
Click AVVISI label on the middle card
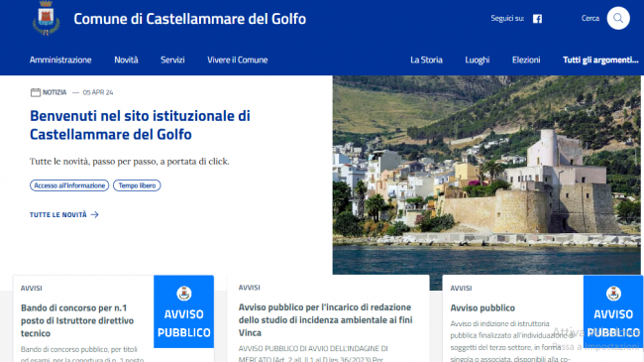[249, 288]
